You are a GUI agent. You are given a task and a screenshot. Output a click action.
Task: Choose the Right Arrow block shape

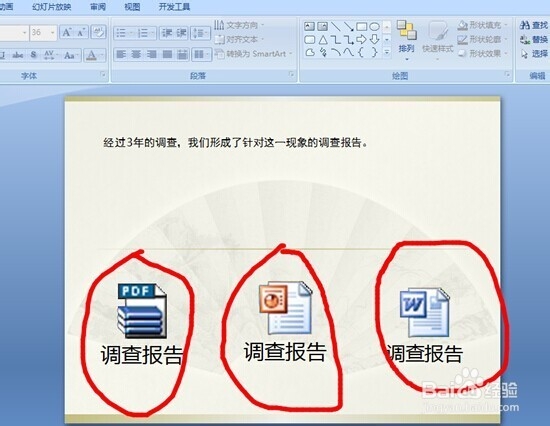pyautogui.click(x=362, y=40)
